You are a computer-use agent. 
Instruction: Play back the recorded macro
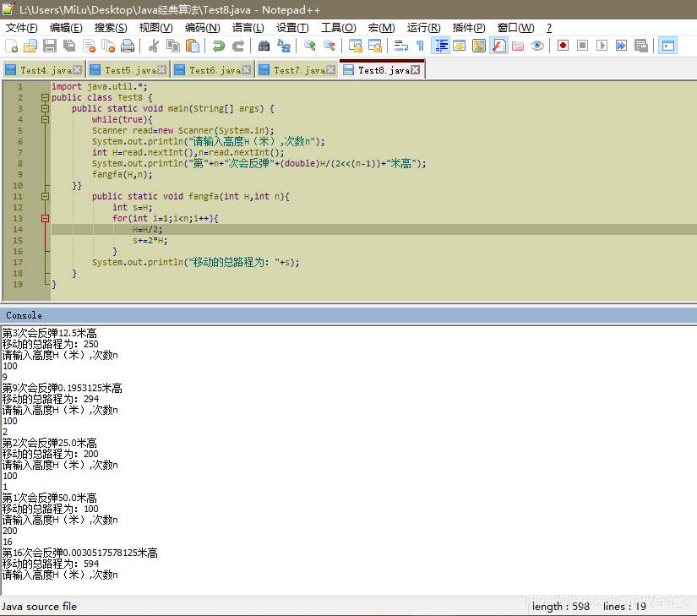(602, 46)
